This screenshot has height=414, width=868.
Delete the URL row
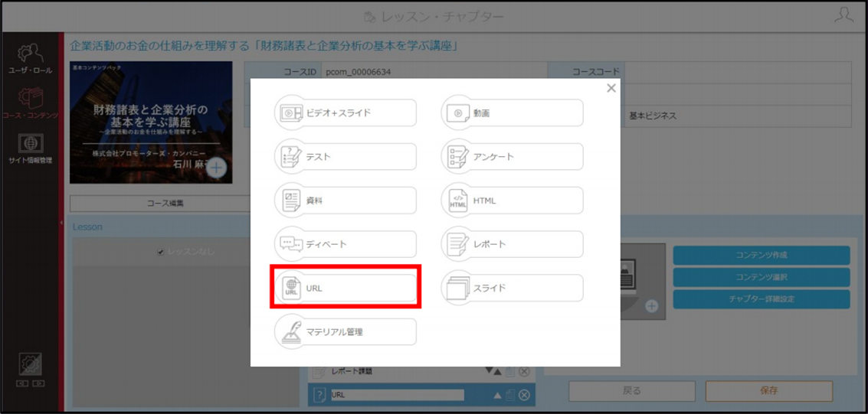tap(524, 395)
